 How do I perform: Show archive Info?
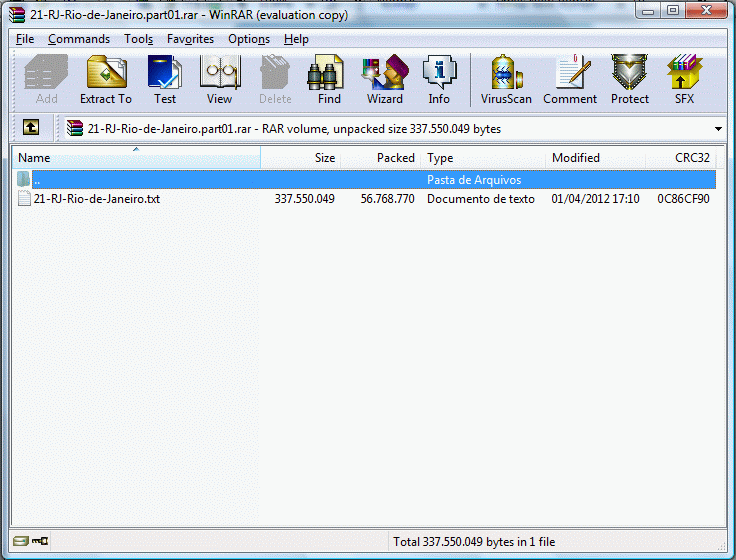(x=439, y=80)
